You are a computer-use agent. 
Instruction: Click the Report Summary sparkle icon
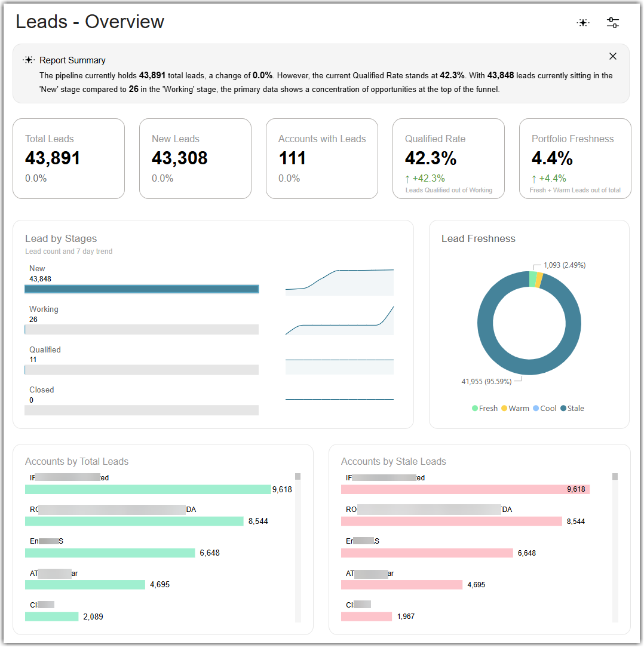tap(29, 60)
